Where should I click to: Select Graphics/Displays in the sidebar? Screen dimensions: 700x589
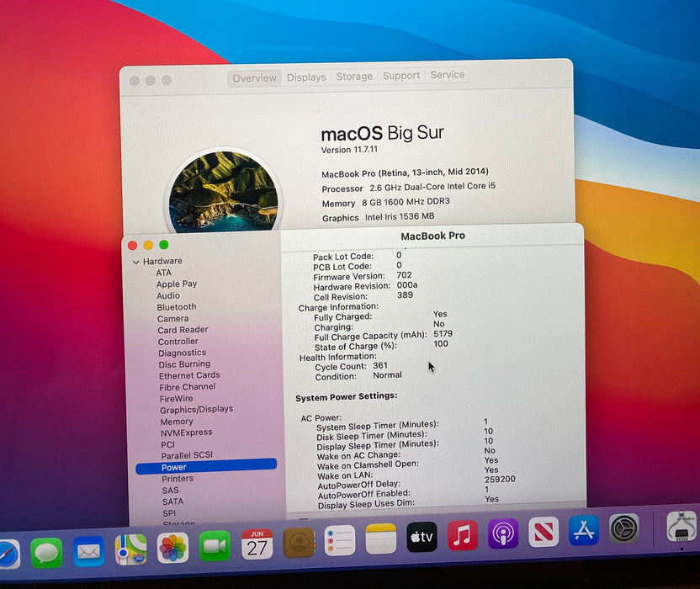coord(196,410)
